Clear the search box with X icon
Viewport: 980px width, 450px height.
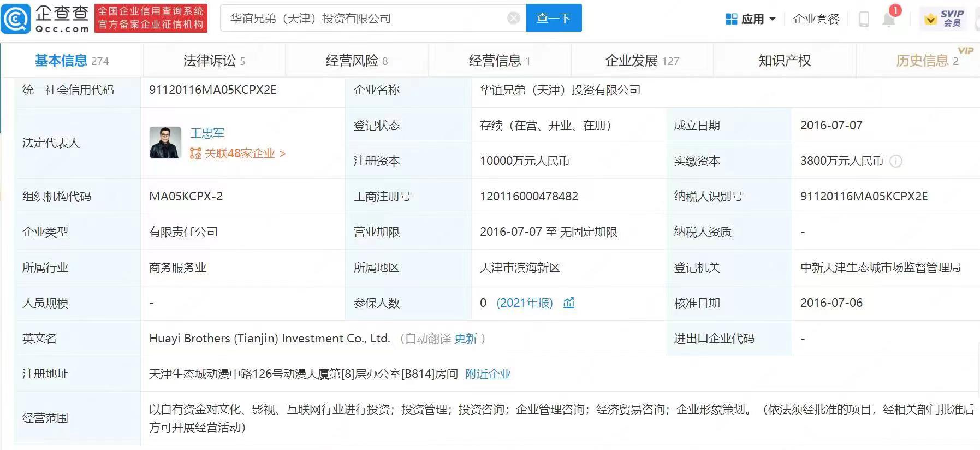pyautogui.click(x=514, y=18)
